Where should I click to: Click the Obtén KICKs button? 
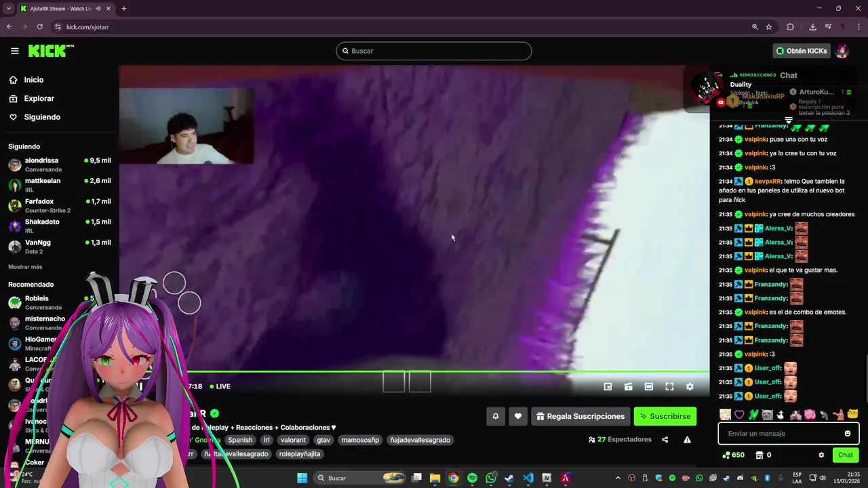(x=802, y=51)
